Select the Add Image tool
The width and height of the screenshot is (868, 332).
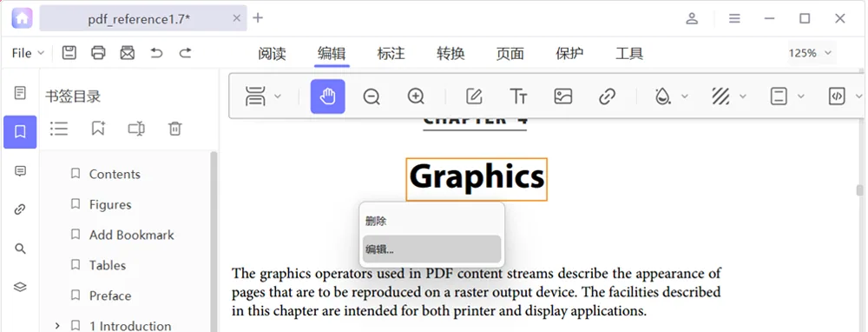pyautogui.click(x=563, y=96)
